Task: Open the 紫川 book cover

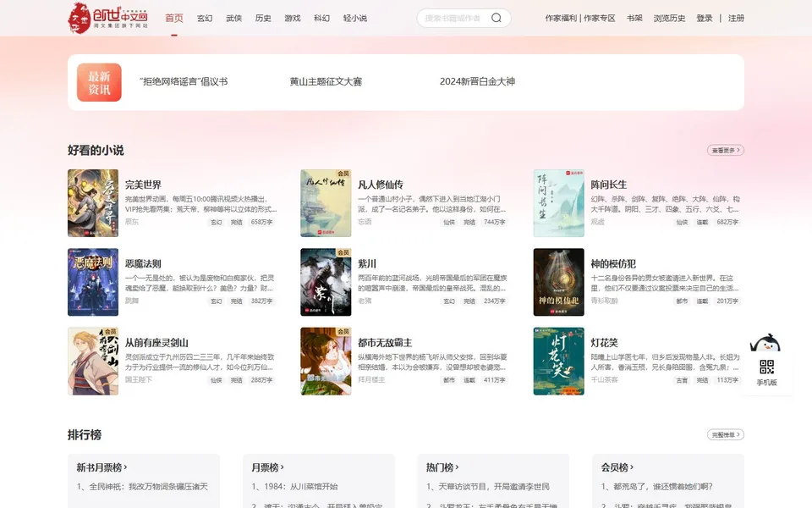Action: pos(326,282)
